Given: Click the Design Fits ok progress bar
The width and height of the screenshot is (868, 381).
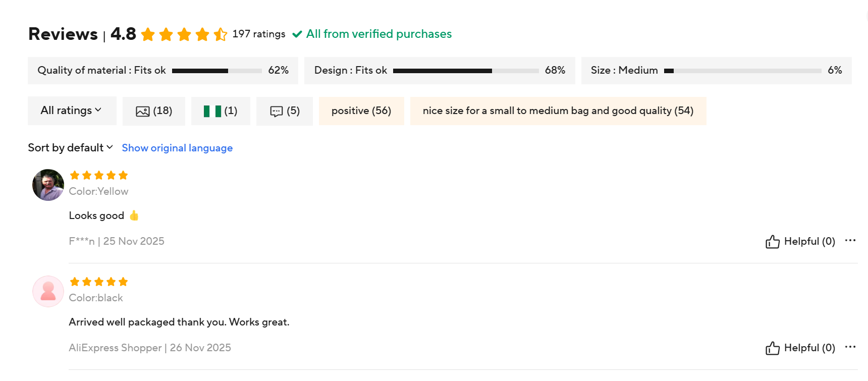Looking at the screenshot, I should [465, 71].
